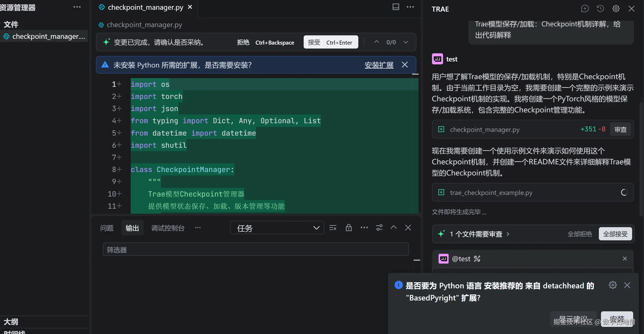Open output panel filter settings icon
The height and width of the screenshot is (334, 644).
[x=379, y=228]
